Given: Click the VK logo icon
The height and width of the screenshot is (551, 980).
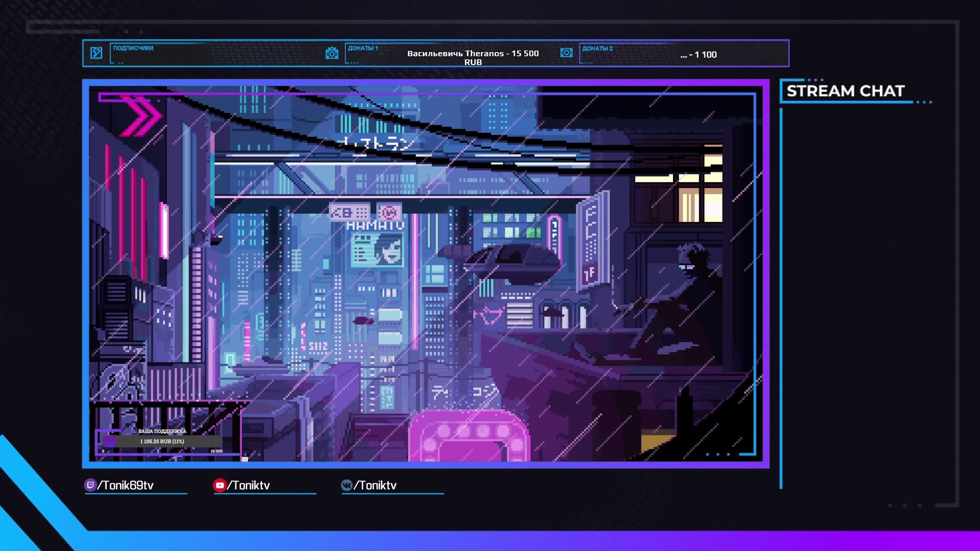Looking at the screenshot, I should (346, 485).
